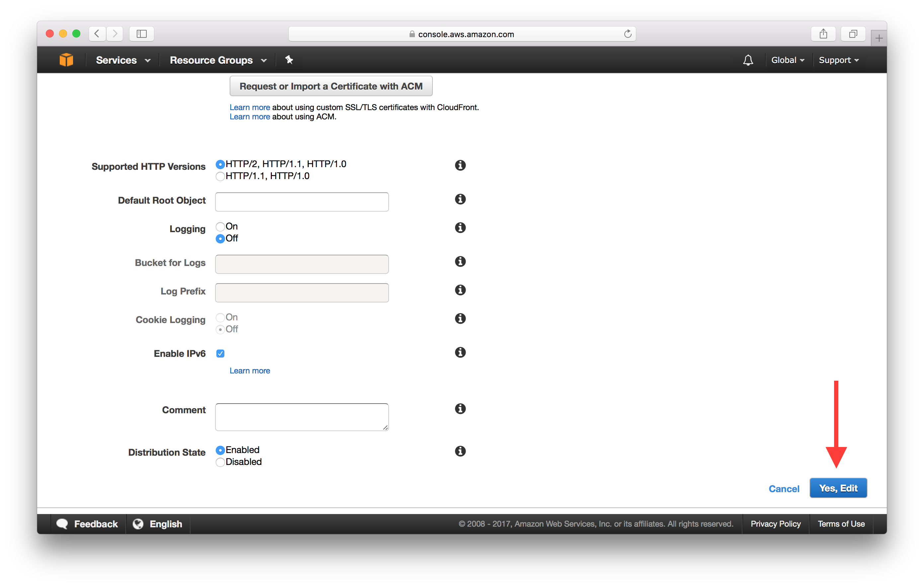Click the Default Root Object text field

[302, 202]
